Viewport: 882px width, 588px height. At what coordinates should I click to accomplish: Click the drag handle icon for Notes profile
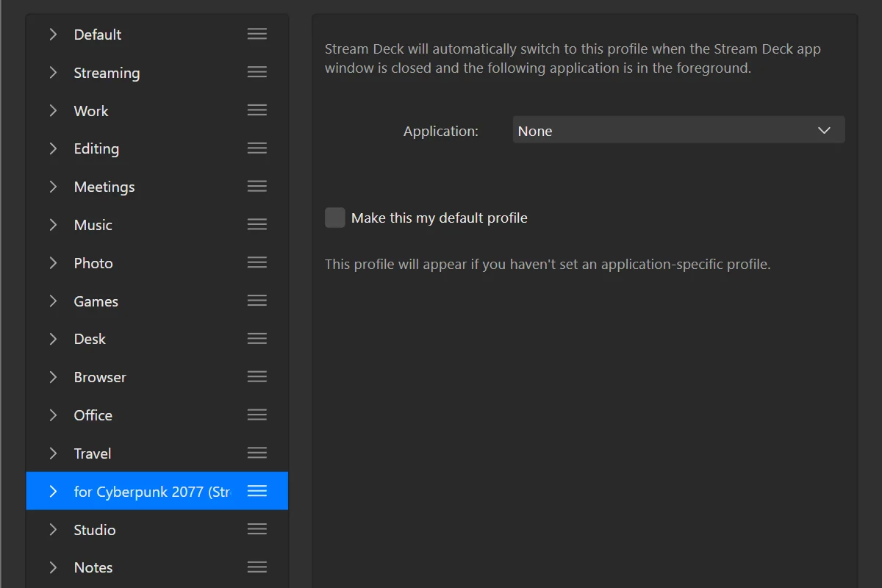point(257,567)
